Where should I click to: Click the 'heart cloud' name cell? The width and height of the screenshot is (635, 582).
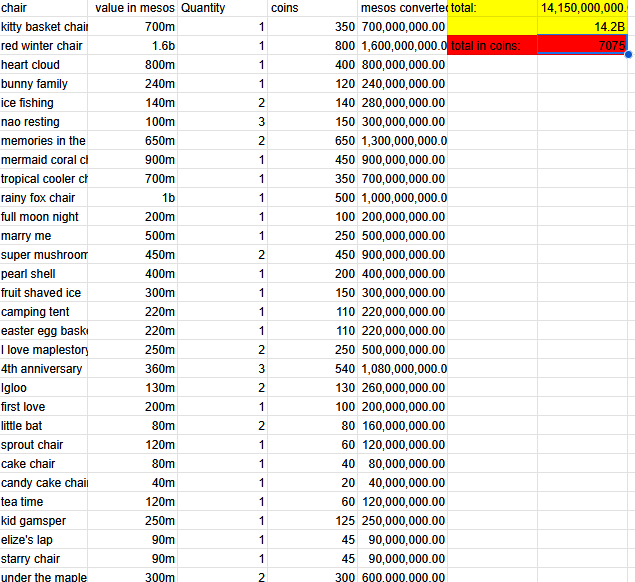coord(44,65)
